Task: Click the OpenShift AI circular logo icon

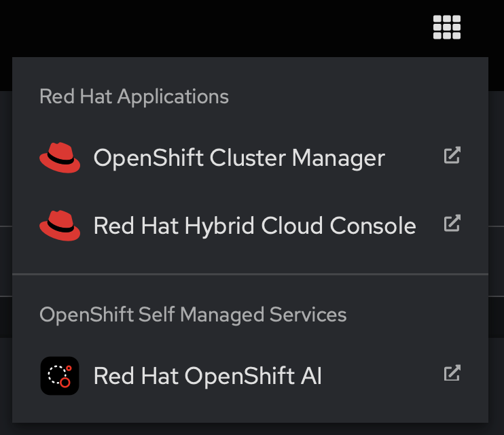Action: 60,375
